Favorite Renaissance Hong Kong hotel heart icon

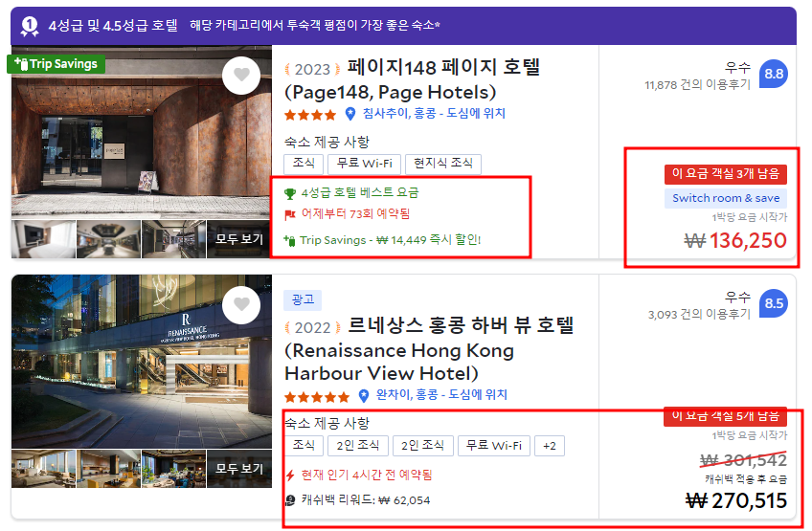pos(241,304)
